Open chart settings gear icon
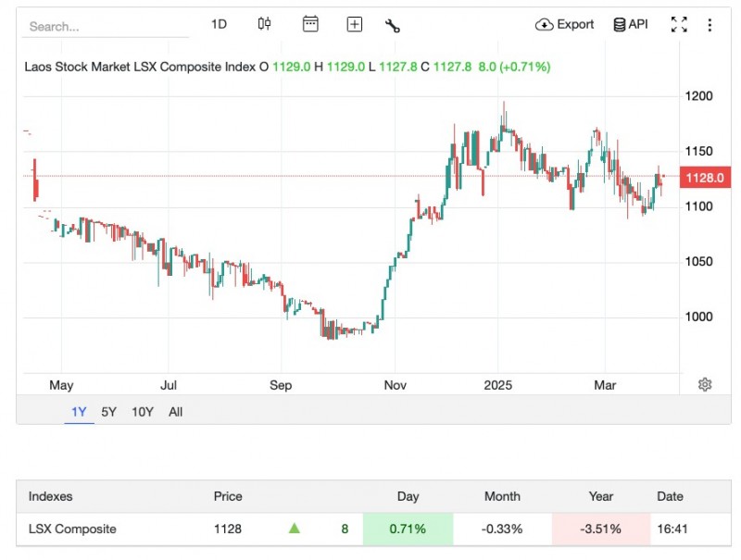The height and width of the screenshot is (560, 741). tap(705, 384)
